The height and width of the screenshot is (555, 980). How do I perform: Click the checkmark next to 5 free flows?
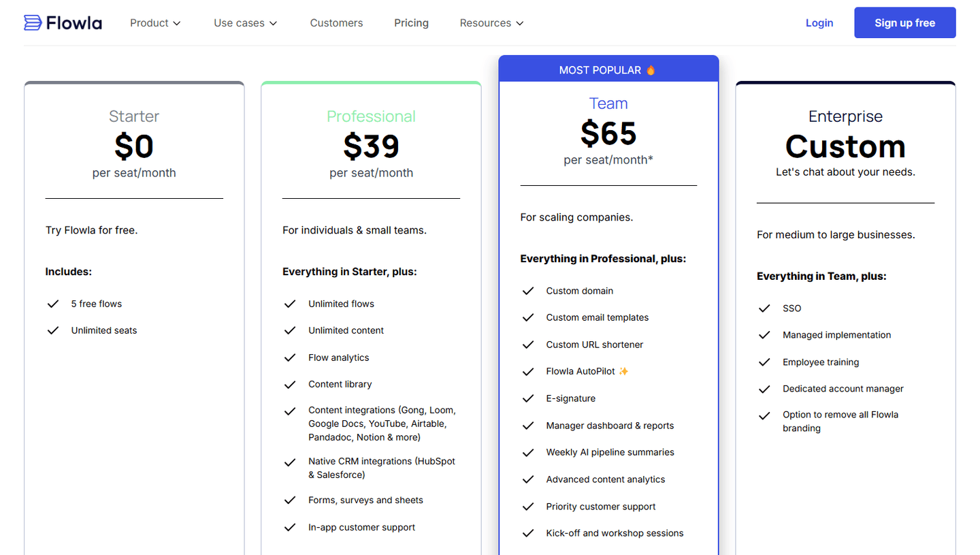(x=52, y=304)
